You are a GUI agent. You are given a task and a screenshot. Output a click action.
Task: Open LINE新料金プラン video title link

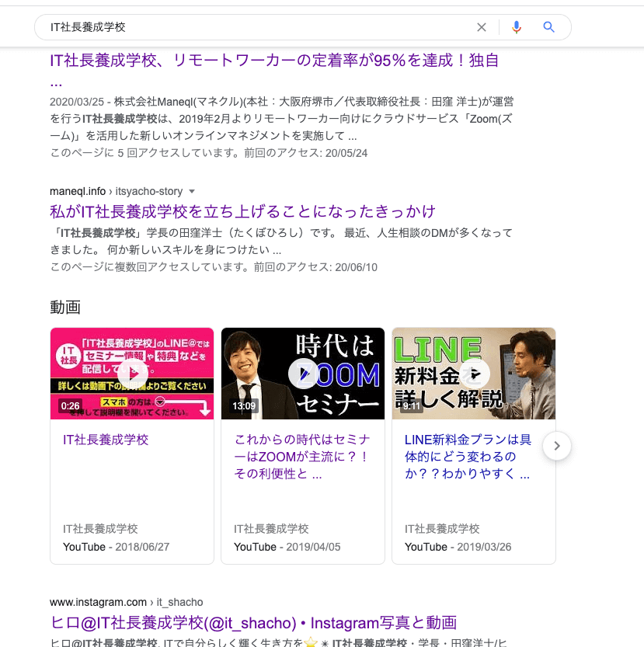click(468, 456)
